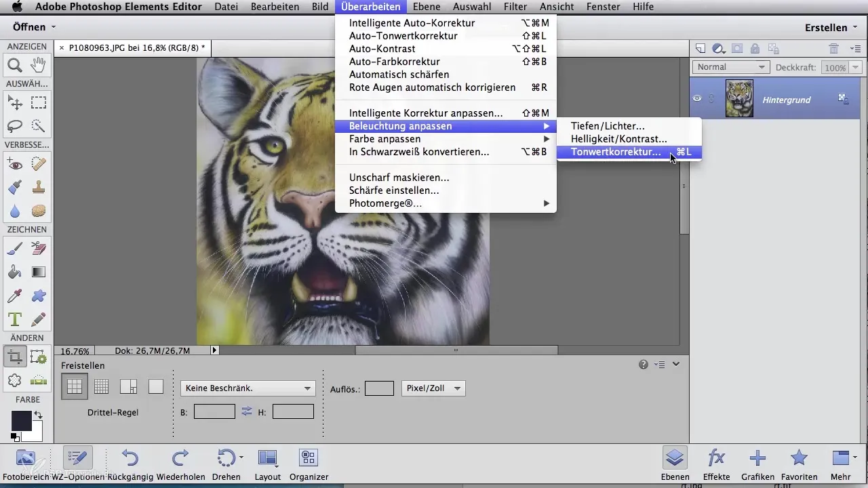
Task: Select the Hand tool
Action: (39, 66)
